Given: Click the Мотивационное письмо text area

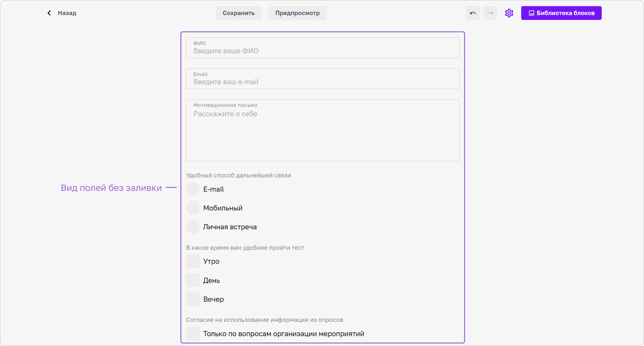Looking at the screenshot, I should (x=322, y=130).
